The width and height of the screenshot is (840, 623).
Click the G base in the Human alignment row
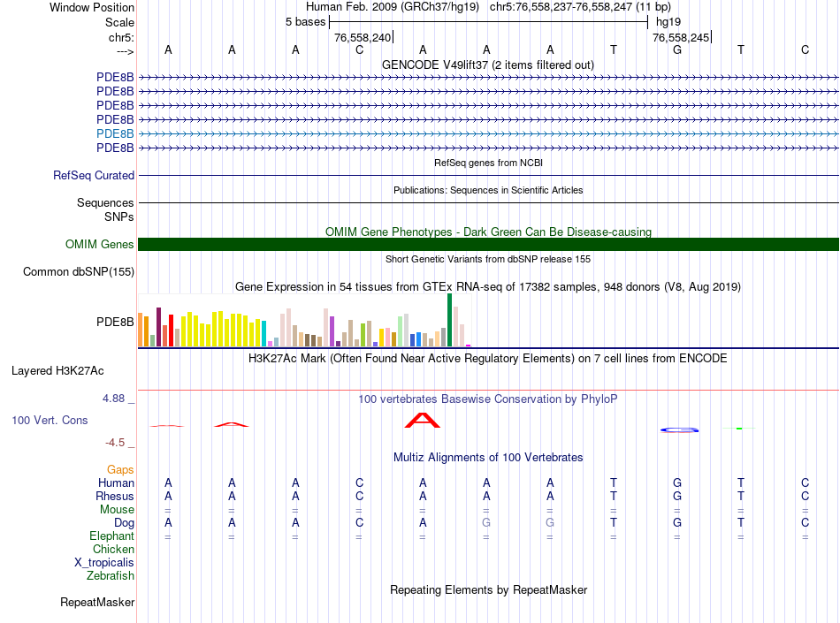[677, 482]
